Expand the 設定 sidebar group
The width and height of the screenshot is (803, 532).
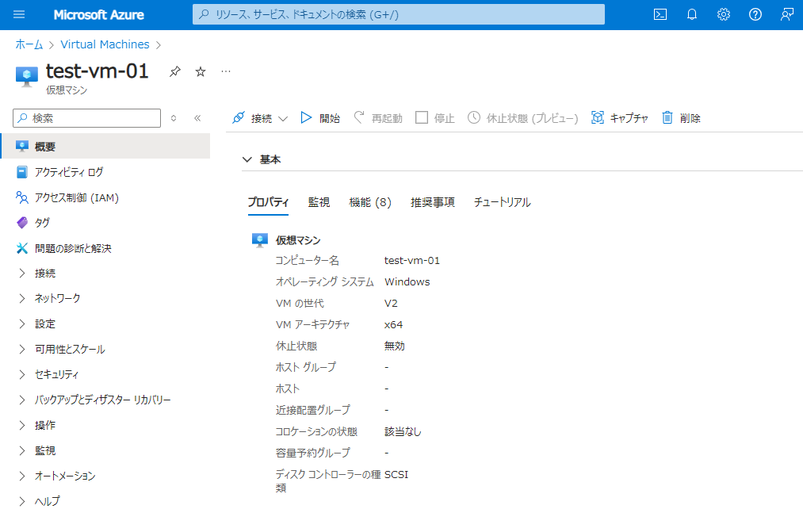point(22,324)
